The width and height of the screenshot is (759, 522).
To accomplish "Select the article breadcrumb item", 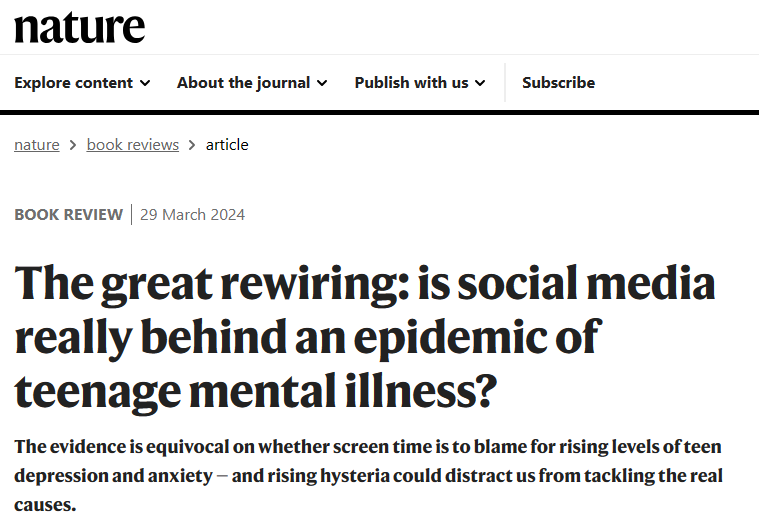I will (227, 145).
